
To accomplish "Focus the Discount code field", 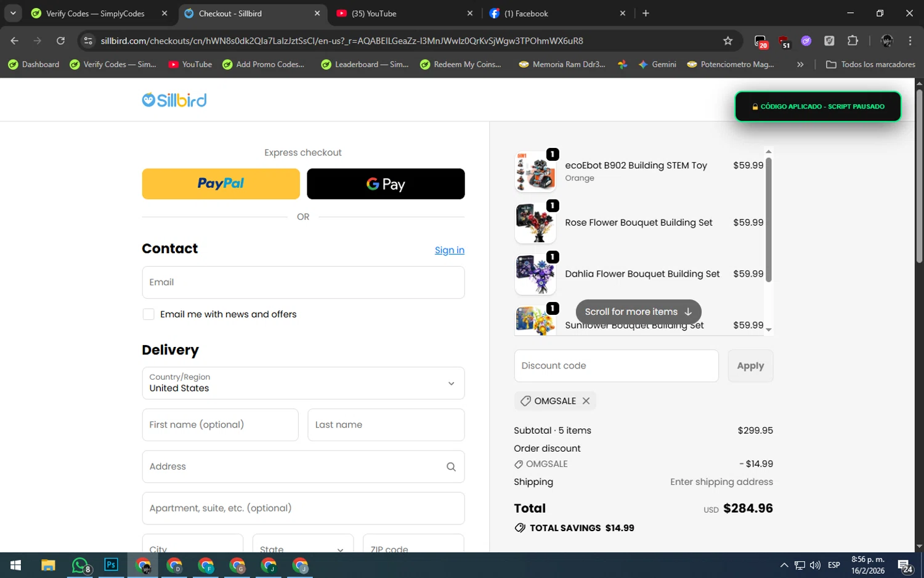I will [x=616, y=366].
